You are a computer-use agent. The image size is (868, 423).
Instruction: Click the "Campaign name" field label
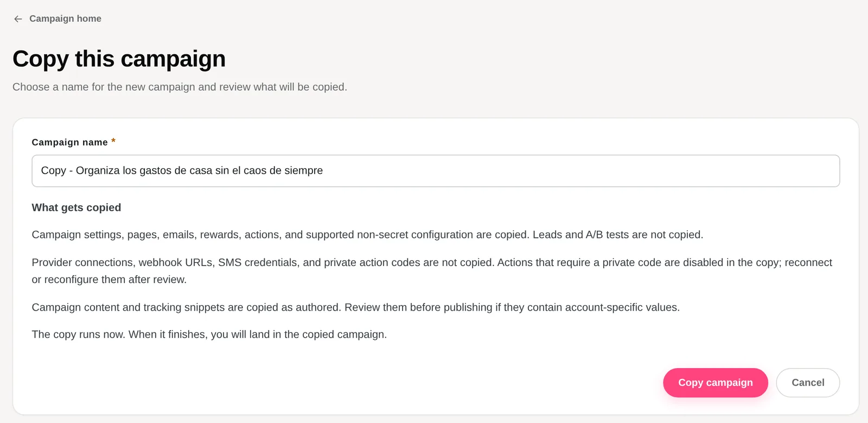point(70,142)
